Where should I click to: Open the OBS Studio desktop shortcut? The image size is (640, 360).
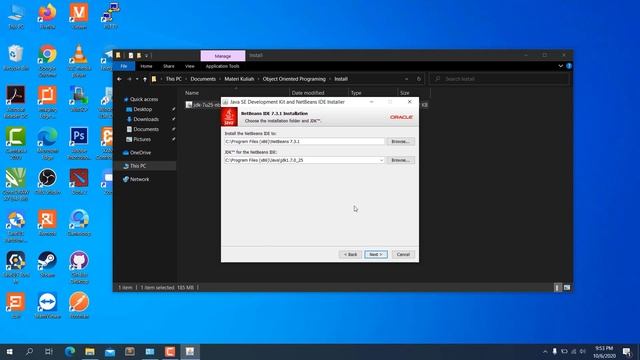(x=47, y=182)
